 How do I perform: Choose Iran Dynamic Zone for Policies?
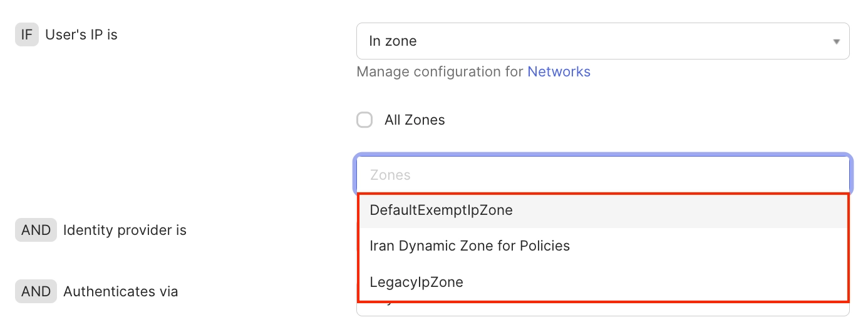pyautogui.click(x=470, y=246)
